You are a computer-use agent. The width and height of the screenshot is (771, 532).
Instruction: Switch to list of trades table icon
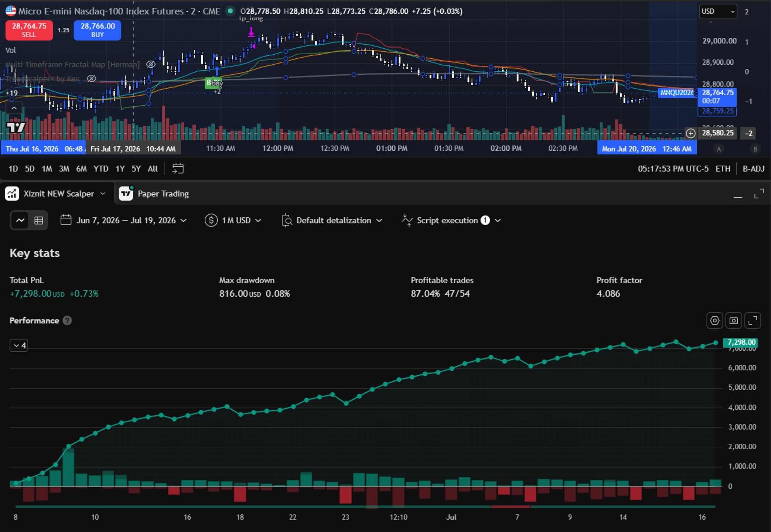(39, 221)
